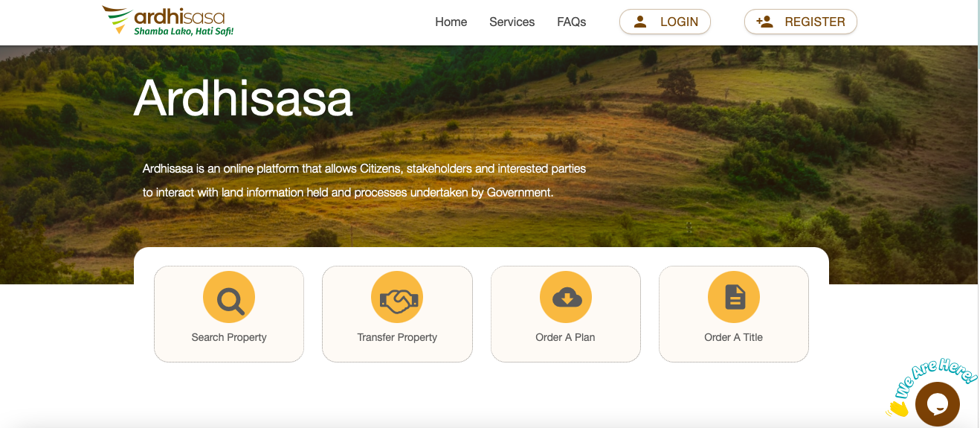Click the handshake Transfer Property icon
This screenshot has width=980, height=428.
point(397,298)
